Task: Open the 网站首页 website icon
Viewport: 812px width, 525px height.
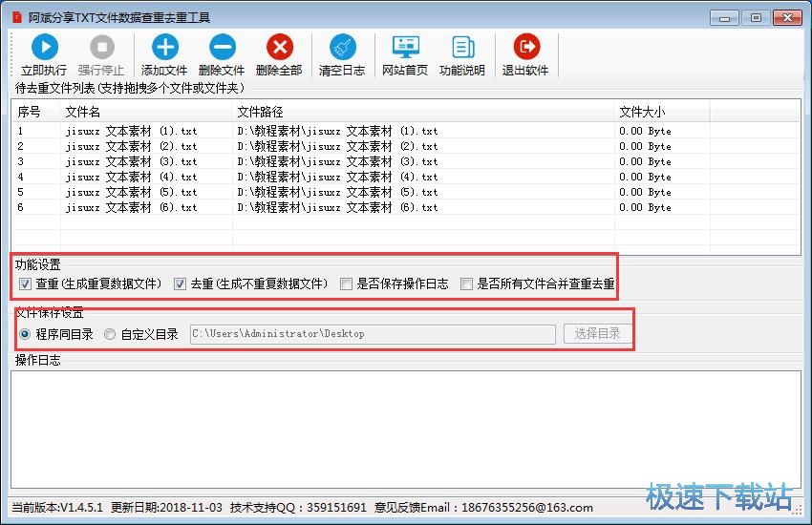Action: tap(405, 48)
